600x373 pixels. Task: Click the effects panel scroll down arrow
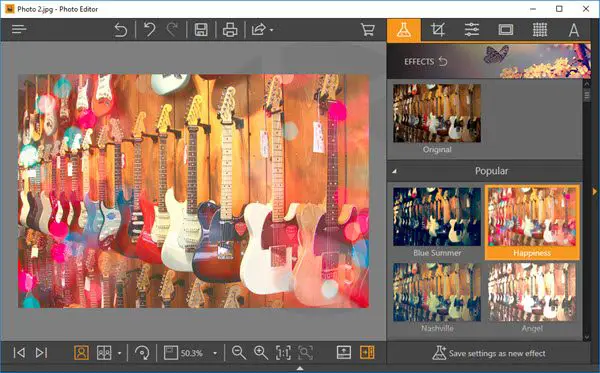tap(587, 337)
